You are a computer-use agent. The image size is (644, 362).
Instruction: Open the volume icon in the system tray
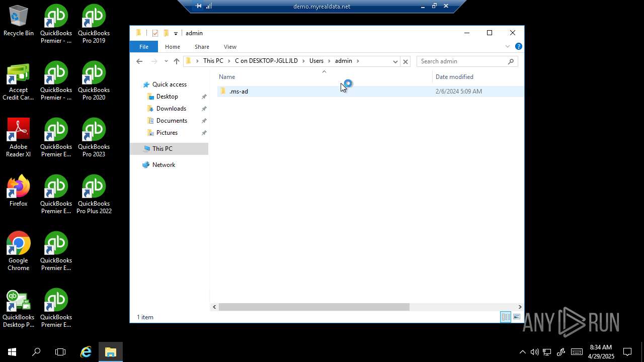pos(534,352)
